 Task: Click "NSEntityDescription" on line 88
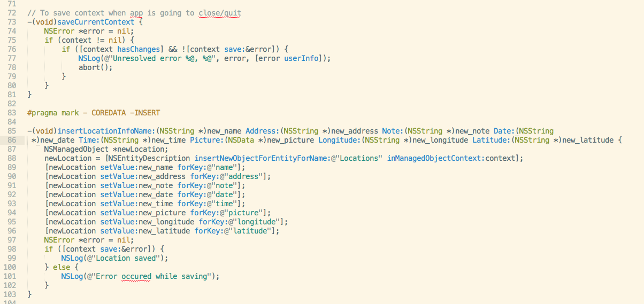point(149,158)
